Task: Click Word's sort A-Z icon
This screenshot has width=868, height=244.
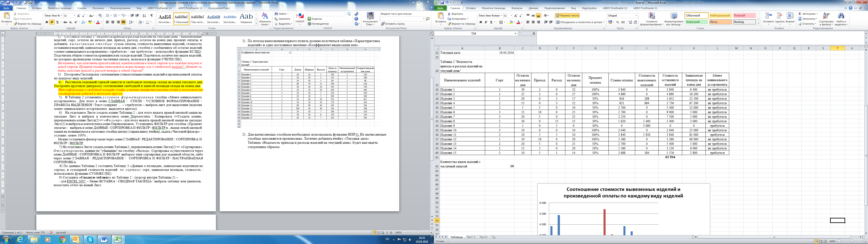Action: pyautogui.click(x=144, y=16)
